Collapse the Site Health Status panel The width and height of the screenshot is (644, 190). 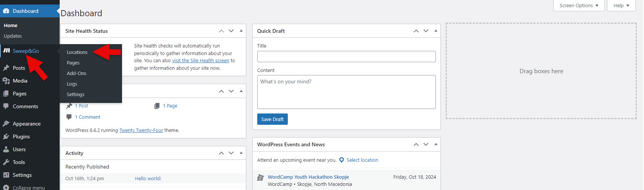coord(241,31)
